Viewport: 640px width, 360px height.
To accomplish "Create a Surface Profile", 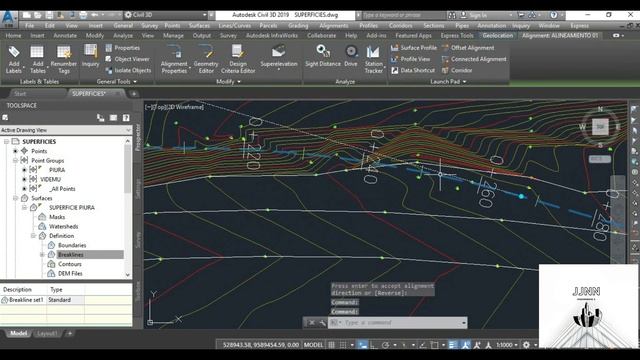I will tap(413, 48).
